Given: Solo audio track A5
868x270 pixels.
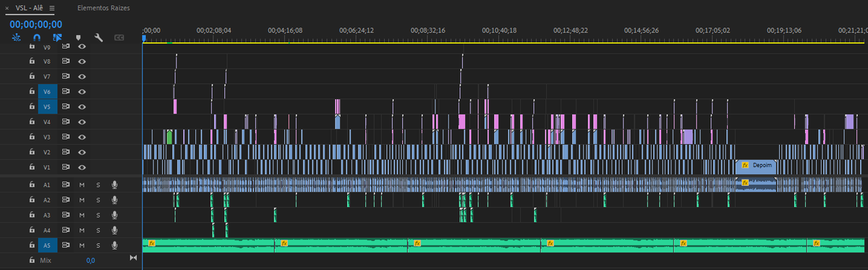Looking at the screenshot, I should click(x=98, y=245).
